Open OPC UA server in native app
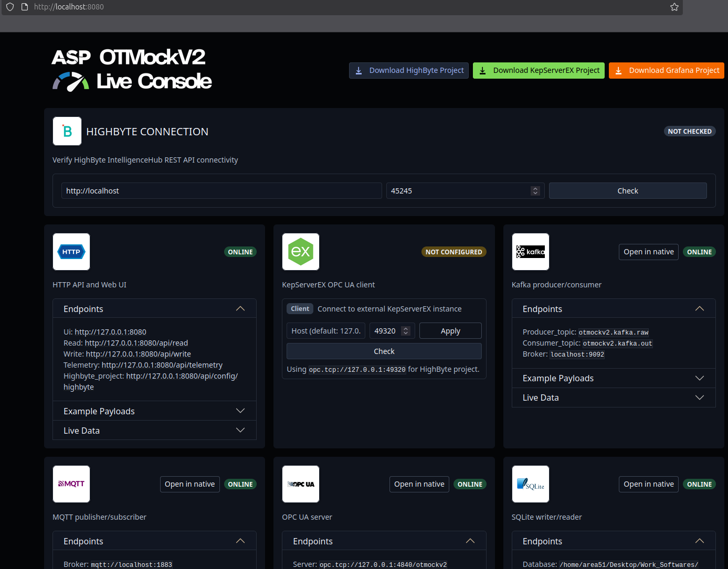The height and width of the screenshot is (569, 728). click(419, 484)
